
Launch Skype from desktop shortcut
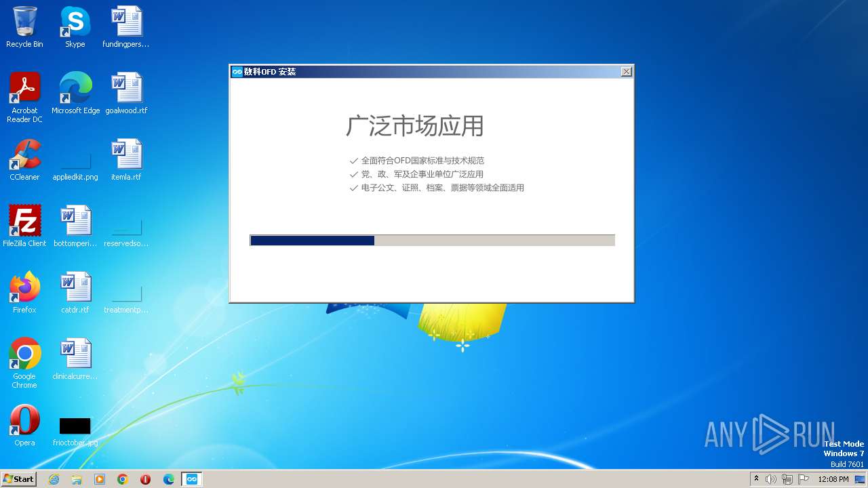[75, 27]
